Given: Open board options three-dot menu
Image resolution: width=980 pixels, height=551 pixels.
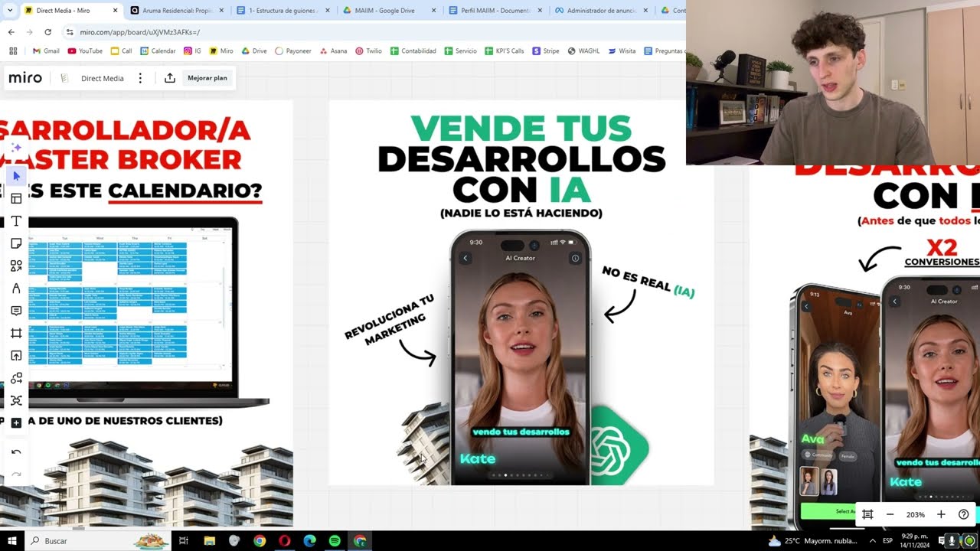Looking at the screenshot, I should (x=140, y=78).
